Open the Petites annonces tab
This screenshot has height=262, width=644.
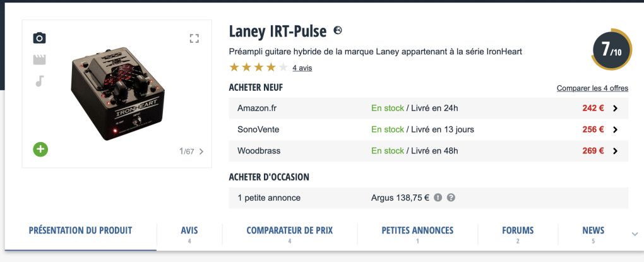[418, 234]
